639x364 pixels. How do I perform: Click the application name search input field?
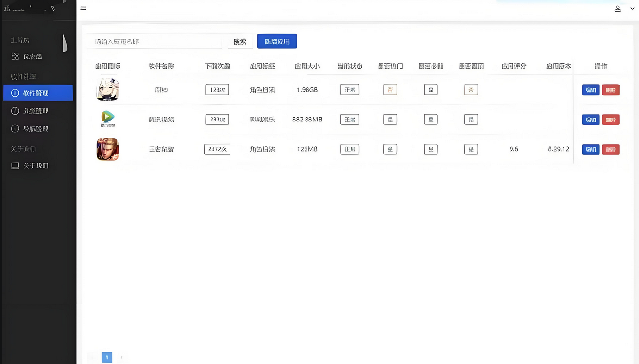tap(154, 41)
